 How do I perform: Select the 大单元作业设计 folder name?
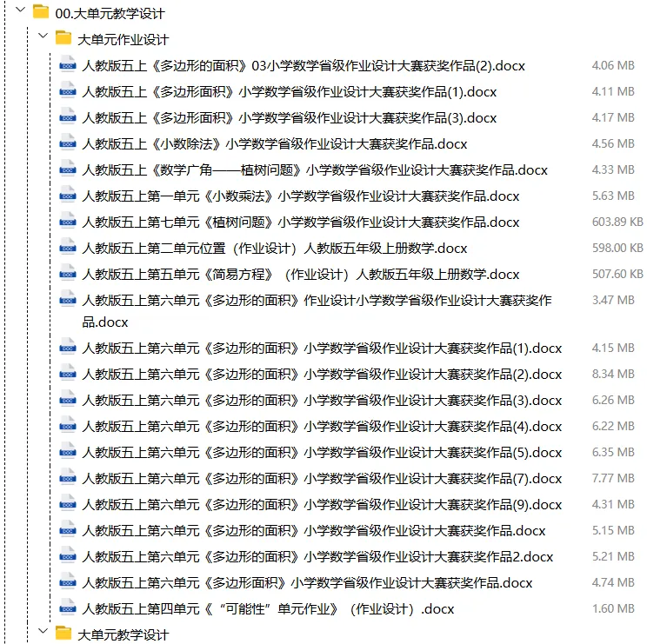[x=123, y=40]
